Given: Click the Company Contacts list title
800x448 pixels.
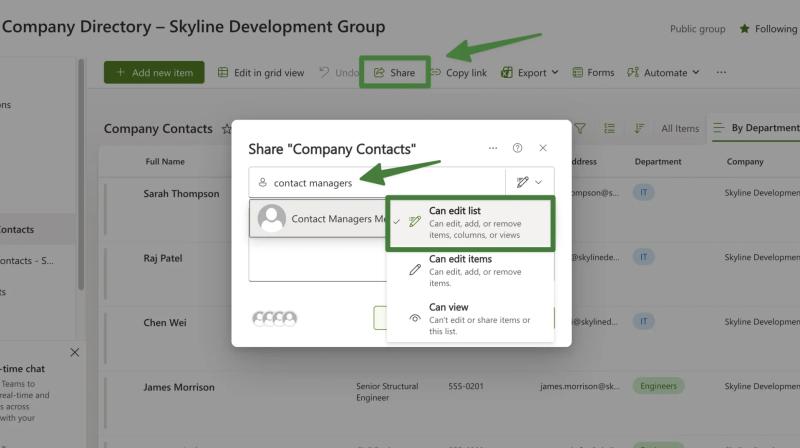Looking at the screenshot, I should click(x=158, y=129).
